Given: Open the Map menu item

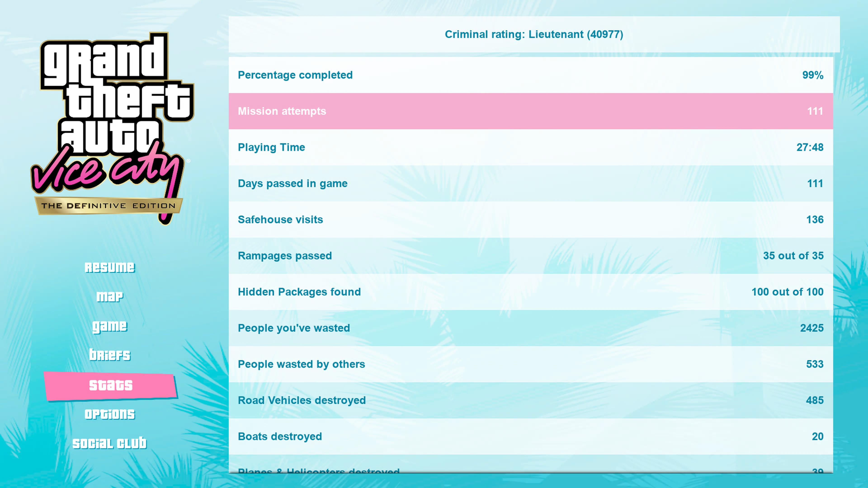Looking at the screenshot, I should coord(110,297).
